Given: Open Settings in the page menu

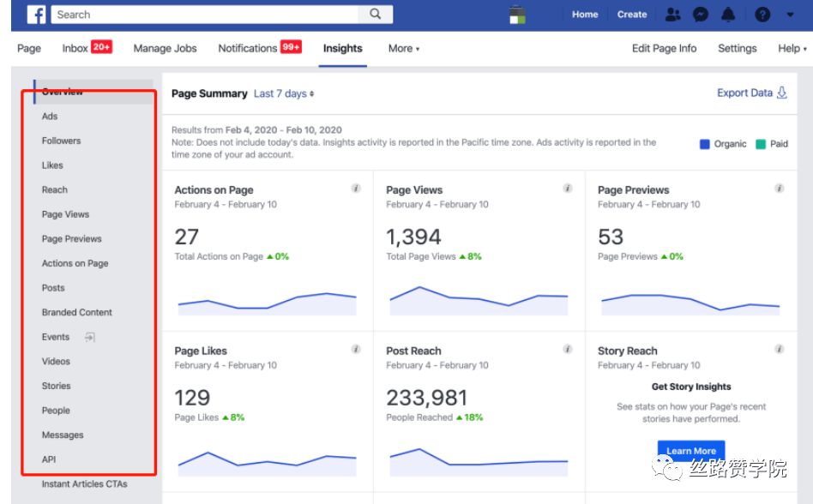Looking at the screenshot, I should [738, 48].
